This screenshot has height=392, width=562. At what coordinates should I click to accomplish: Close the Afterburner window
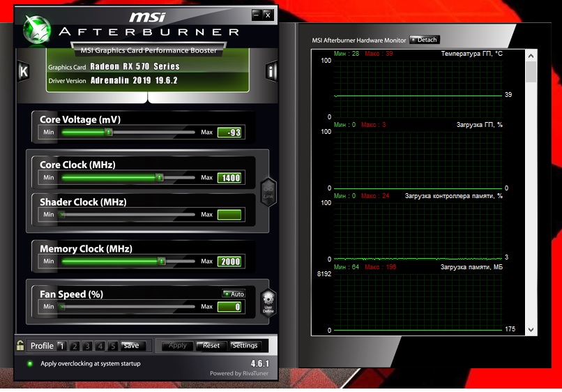(x=268, y=15)
